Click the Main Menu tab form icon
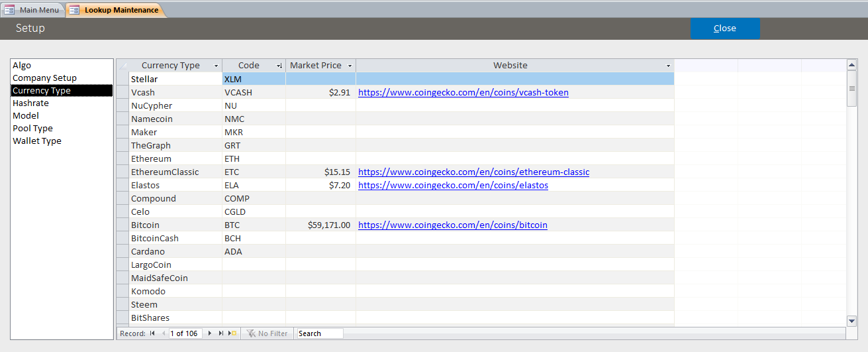 10,10
